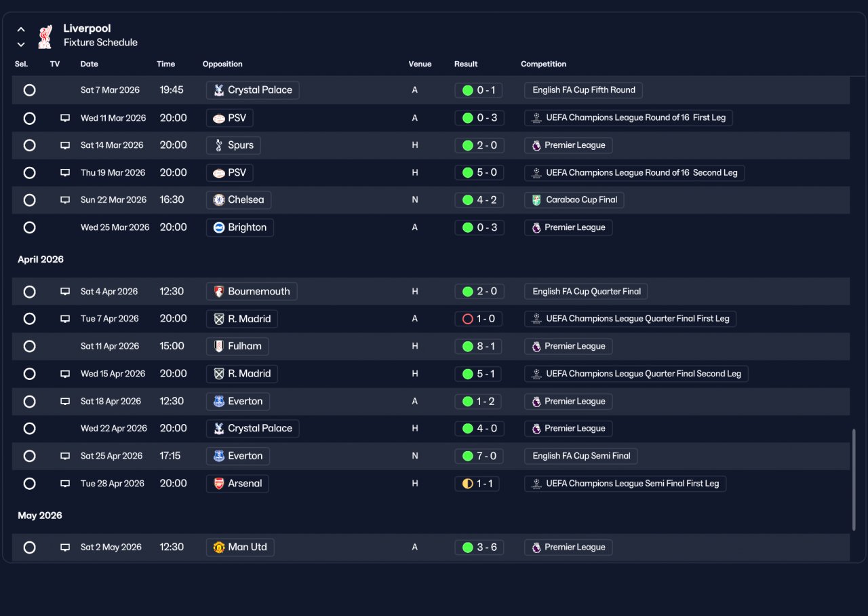Image resolution: width=868 pixels, height=616 pixels.
Task: Click the red loss indicator for R. Madrid
Action: coord(467,319)
